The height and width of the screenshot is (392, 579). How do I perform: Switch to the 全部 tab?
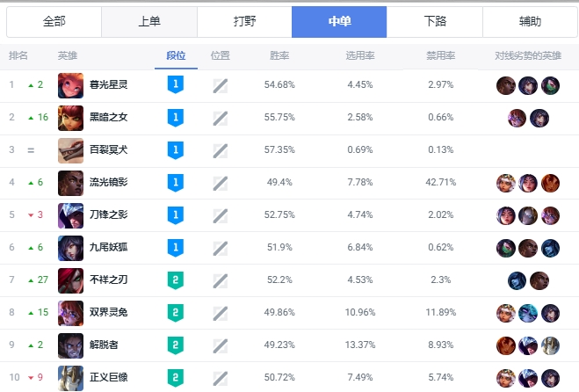point(54,22)
